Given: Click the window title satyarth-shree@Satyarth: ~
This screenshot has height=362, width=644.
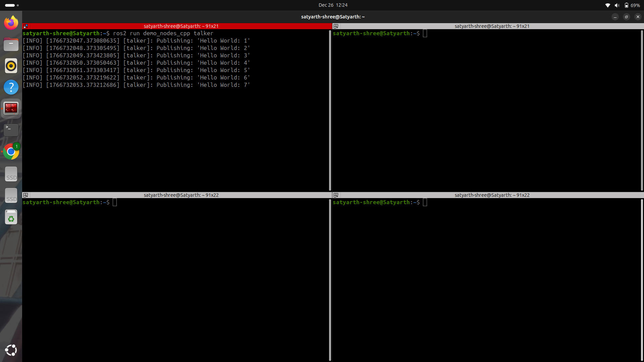Looking at the screenshot, I should click(333, 17).
